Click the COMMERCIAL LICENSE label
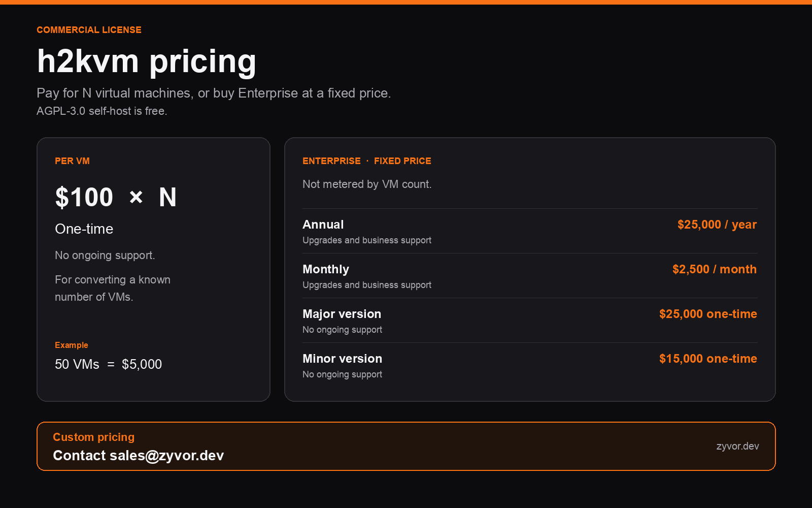The height and width of the screenshot is (508, 812). (89, 30)
